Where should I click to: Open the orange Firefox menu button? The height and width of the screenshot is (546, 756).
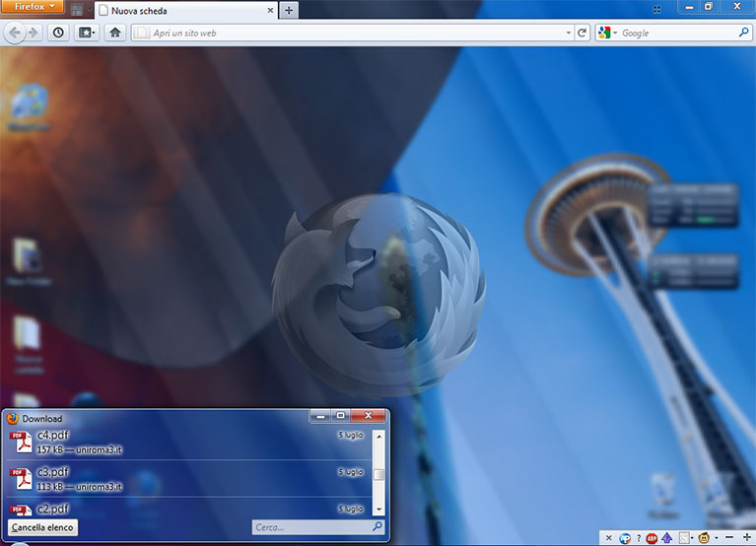[32, 7]
